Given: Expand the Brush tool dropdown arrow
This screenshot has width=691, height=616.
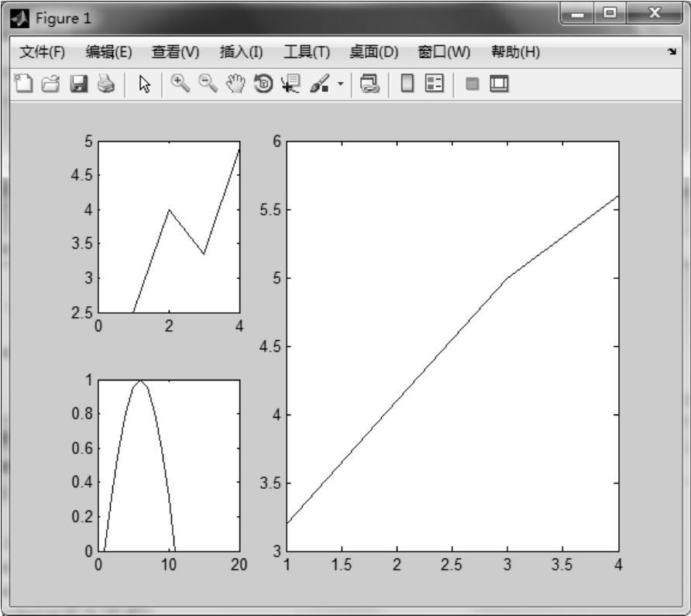Looking at the screenshot, I should click(x=341, y=84).
